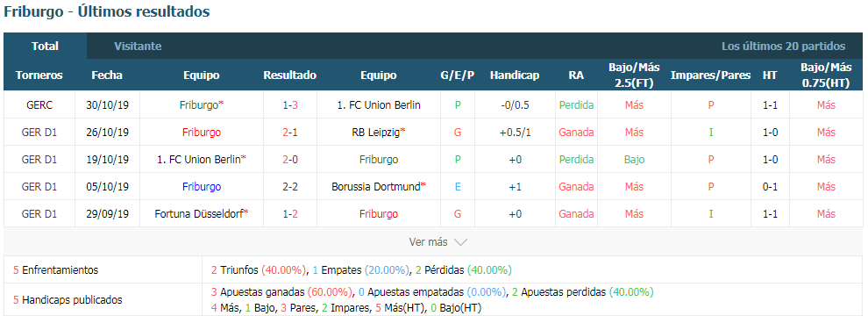Select the Total tab
The height and width of the screenshot is (316, 868).
[46, 47]
